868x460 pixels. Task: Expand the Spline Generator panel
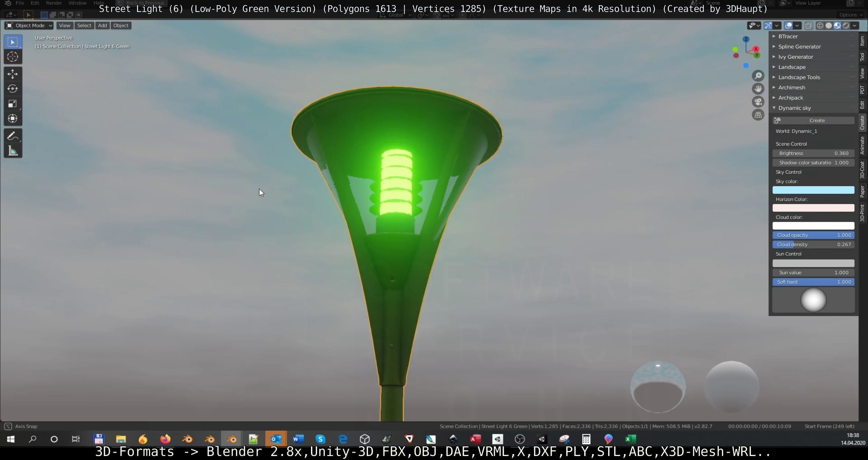coord(814,46)
